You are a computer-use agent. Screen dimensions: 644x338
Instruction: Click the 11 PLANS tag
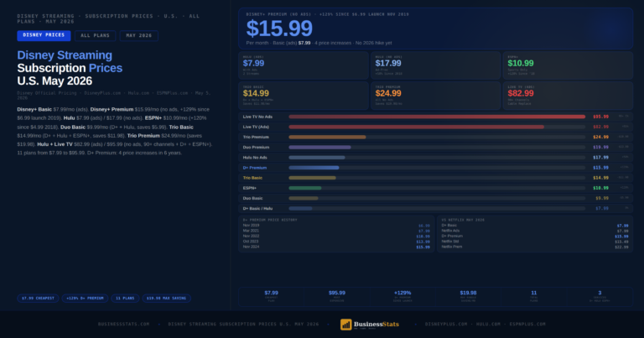tap(125, 299)
